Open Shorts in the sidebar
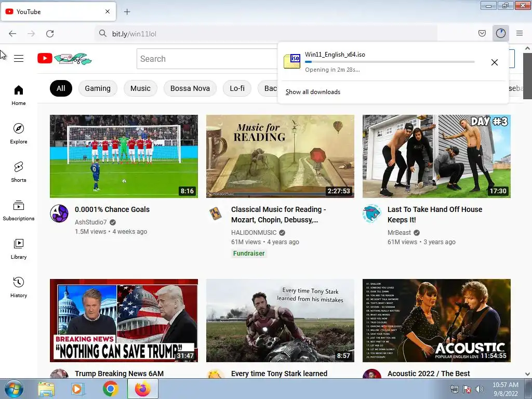 pos(19,172)
